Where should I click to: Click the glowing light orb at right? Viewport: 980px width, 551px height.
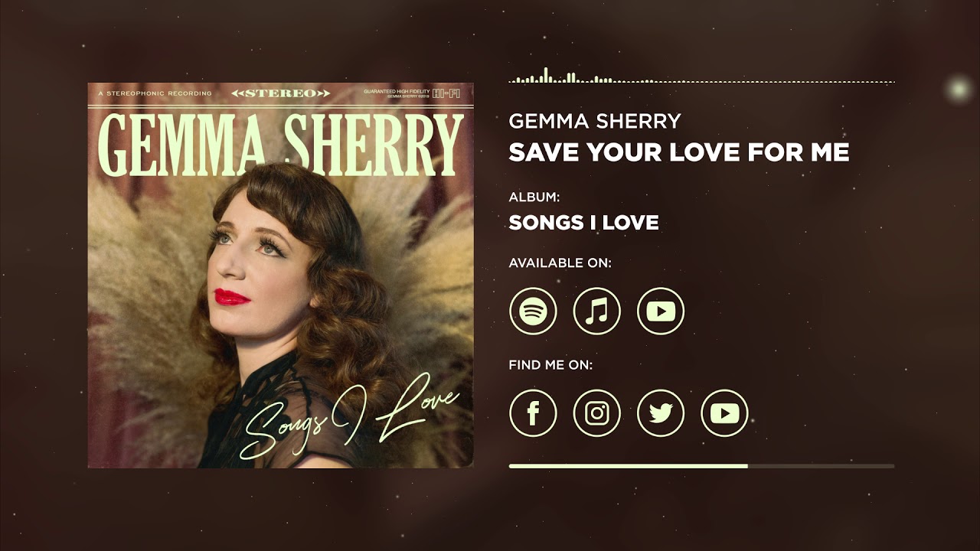click(x=957, y=89)
